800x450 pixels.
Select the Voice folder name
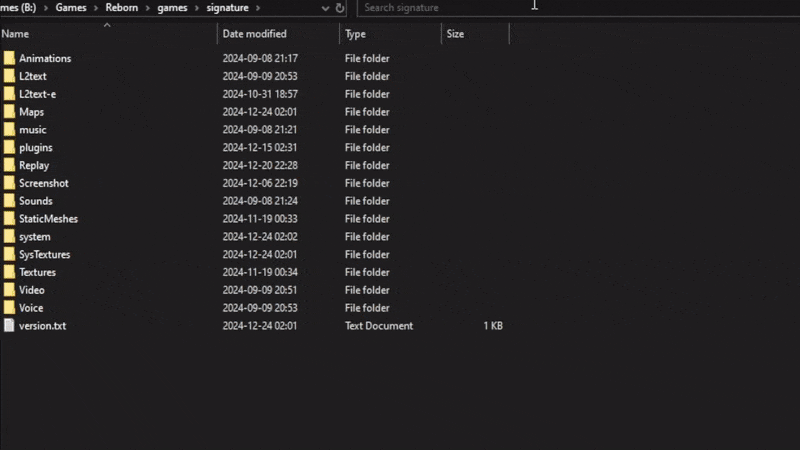point(31,308)
